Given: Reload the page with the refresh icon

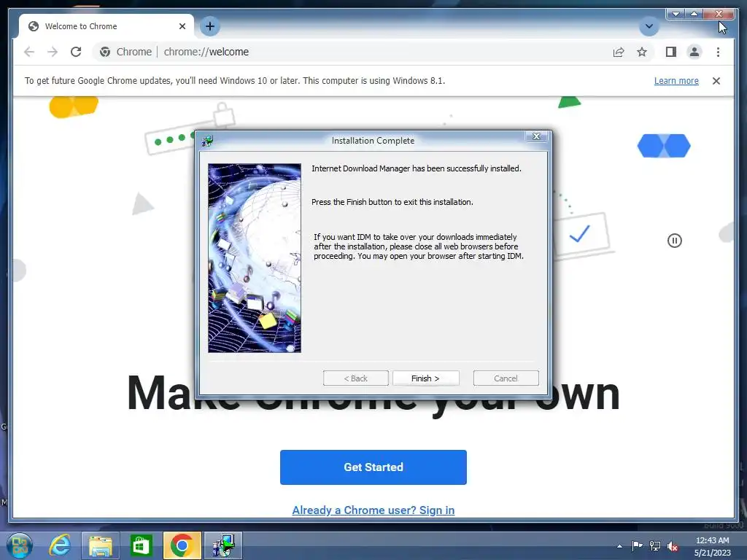Looking at the screenshot, I should (76, 52).
